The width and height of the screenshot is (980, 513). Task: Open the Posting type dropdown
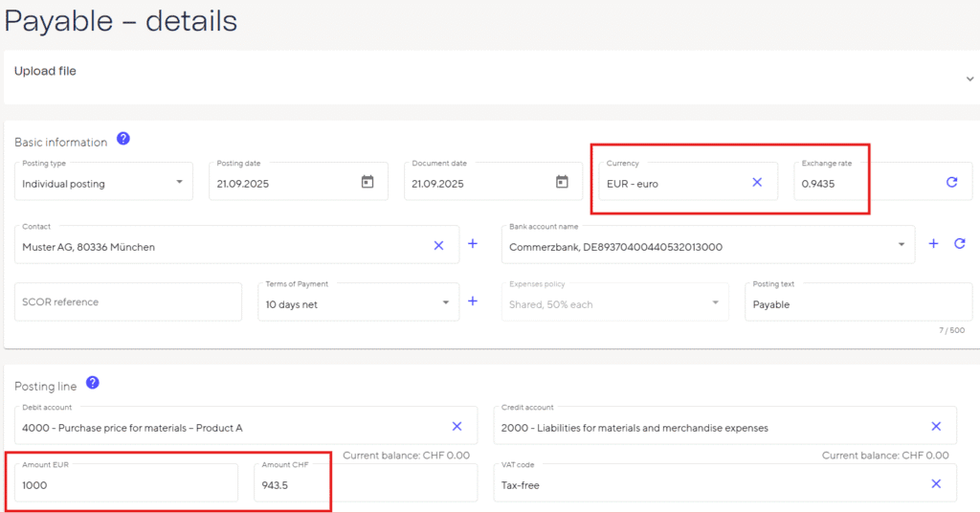[x=180, y=182]
